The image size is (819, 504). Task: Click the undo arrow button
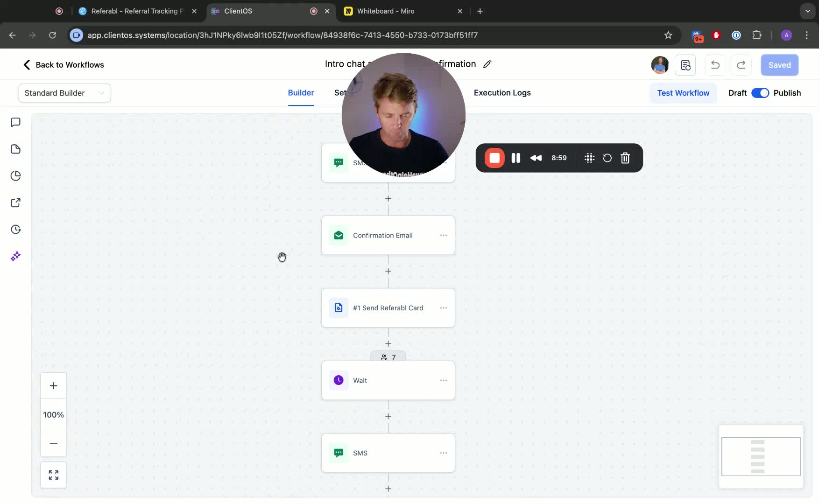point(715,65)
